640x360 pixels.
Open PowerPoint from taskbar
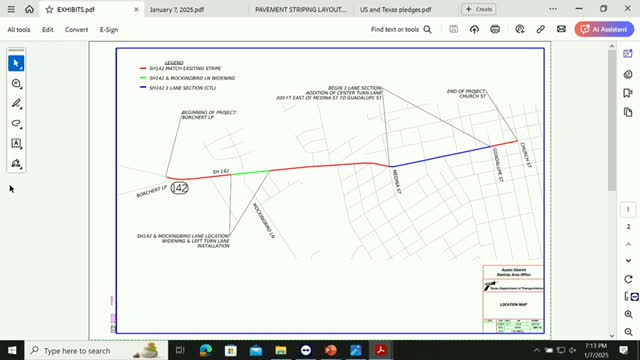click(331, 350)
